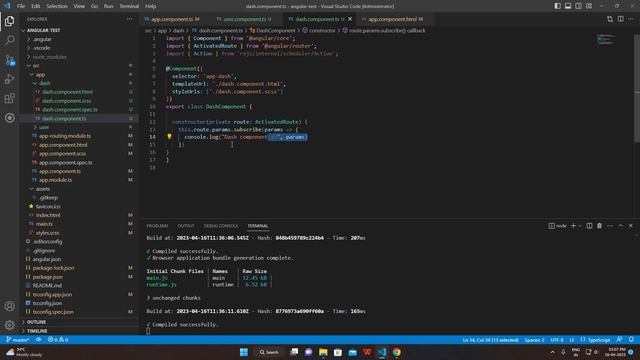
Task: Open the Extensions view
Action: [9, 98]
